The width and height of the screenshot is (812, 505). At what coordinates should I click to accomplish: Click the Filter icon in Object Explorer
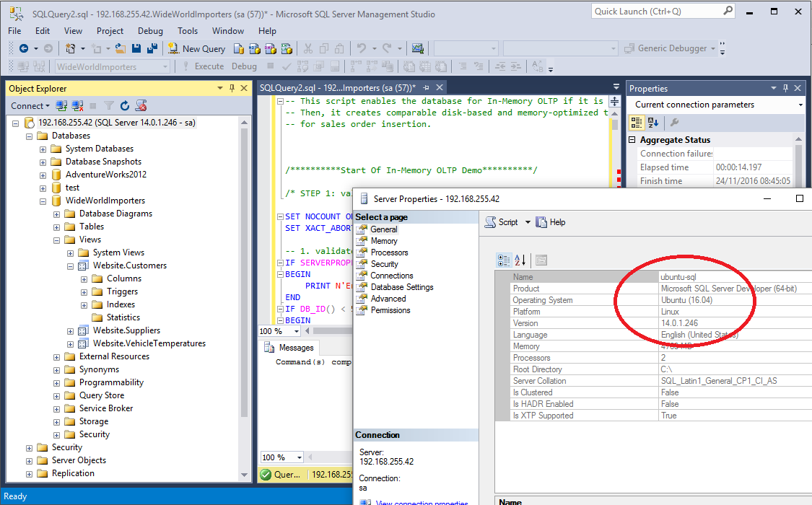[x=109, y=105]
